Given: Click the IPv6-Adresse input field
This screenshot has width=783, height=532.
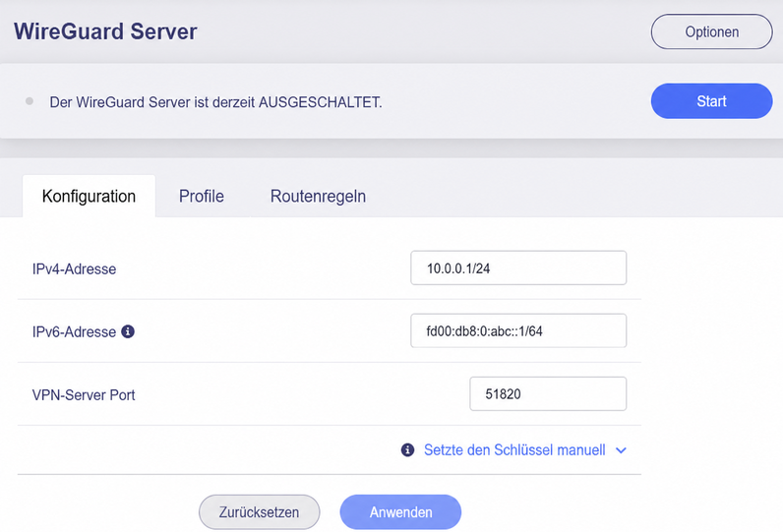Looking at the screenshot, I should click(518, 330).
